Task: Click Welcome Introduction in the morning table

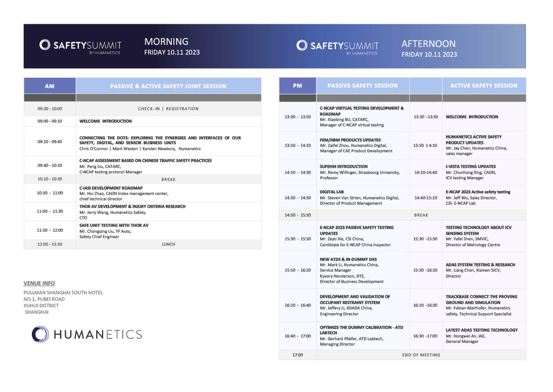Action: coord(105,121)
